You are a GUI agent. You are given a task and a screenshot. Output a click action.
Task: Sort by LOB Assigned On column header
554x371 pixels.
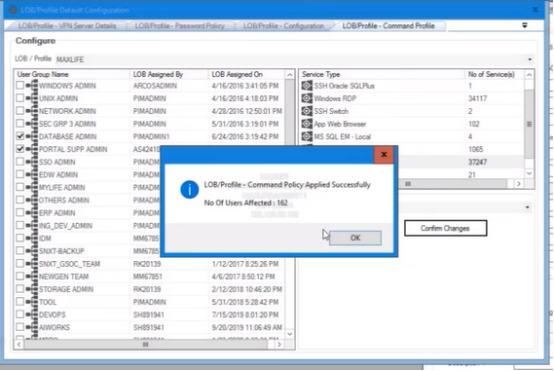click(246, 74)
